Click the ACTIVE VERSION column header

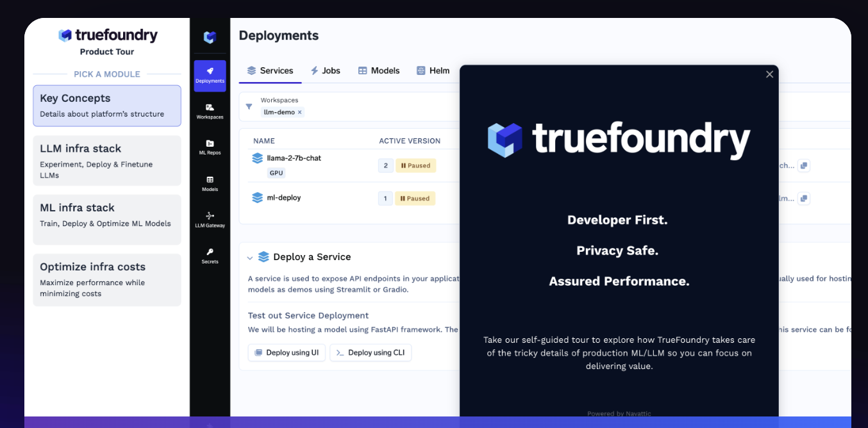click(x=410, y=141)
